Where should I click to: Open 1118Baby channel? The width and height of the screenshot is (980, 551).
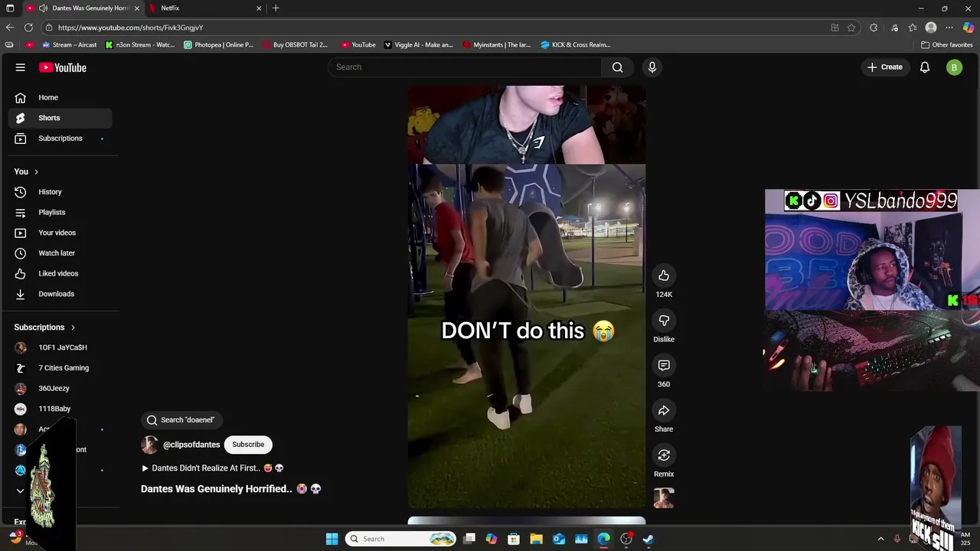60,409
